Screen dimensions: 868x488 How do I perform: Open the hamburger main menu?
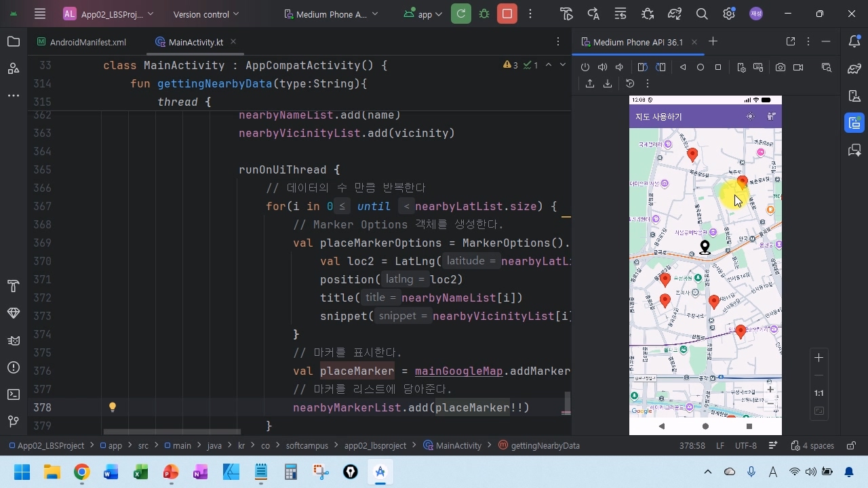click(x=40, y=14)
